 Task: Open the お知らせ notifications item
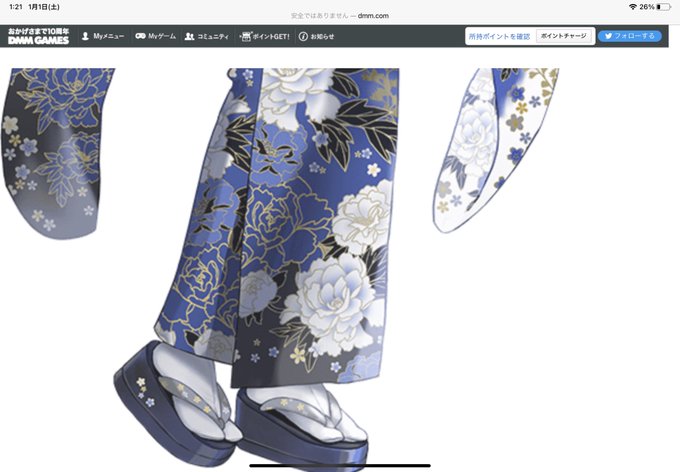(316, 36)
